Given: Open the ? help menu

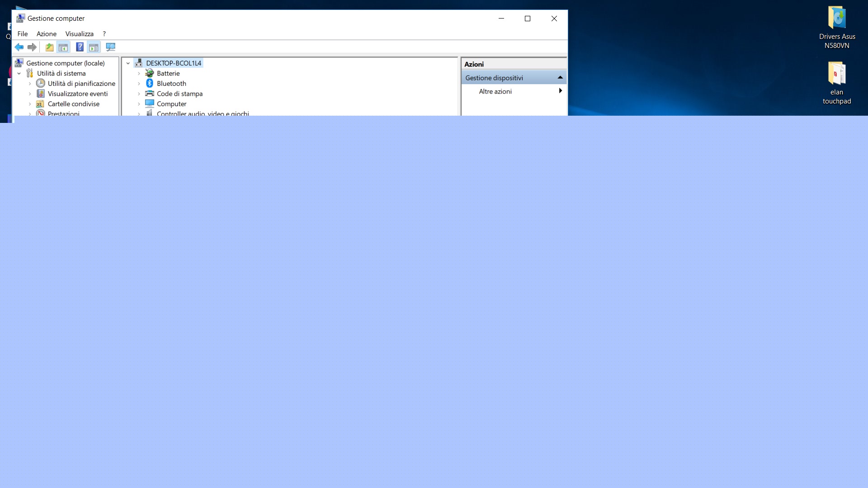Looking at the screenshot, I should pos(104,33).
